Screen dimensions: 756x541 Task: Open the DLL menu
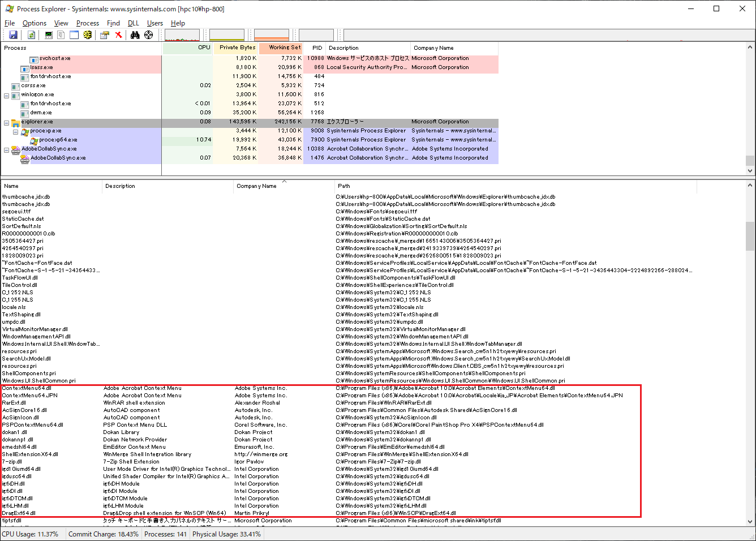click(x=134, y=23)
